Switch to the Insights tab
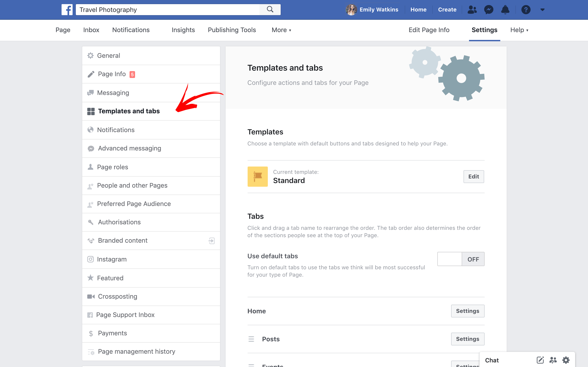Screen dimensions: 588x367 coord(183,30)
